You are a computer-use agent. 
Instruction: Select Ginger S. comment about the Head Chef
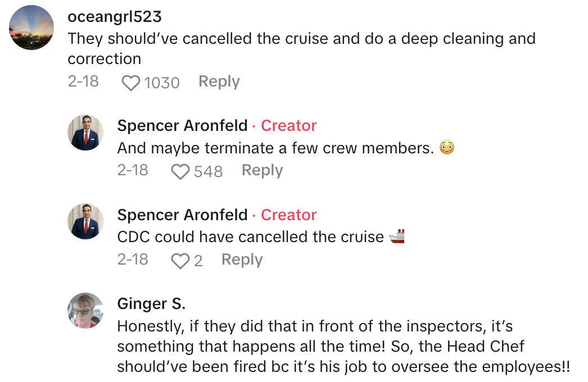(x=343, y=347)
